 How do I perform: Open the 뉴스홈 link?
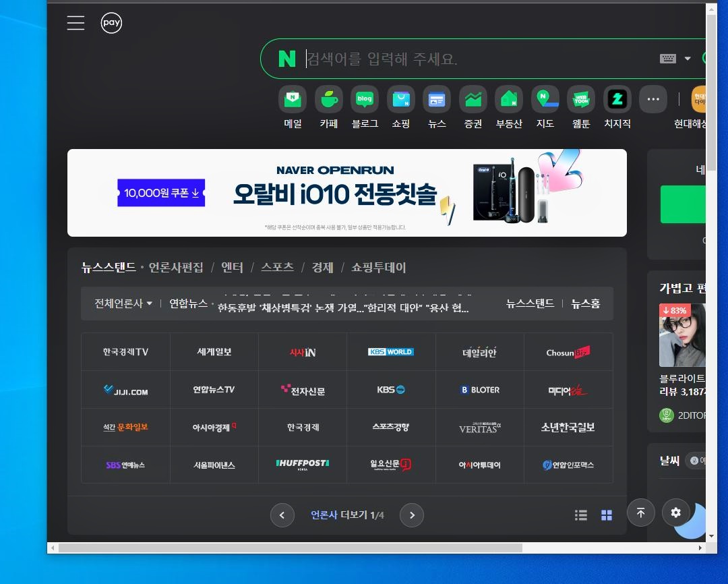[x=586, y=303]
